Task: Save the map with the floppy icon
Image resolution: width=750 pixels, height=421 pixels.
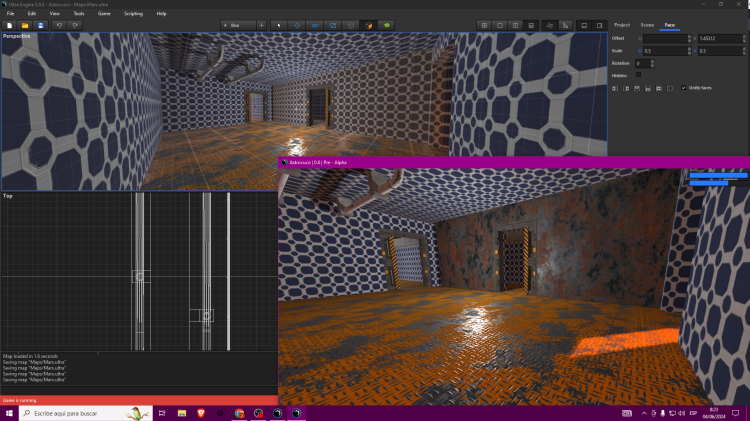Action: (40, 24)
